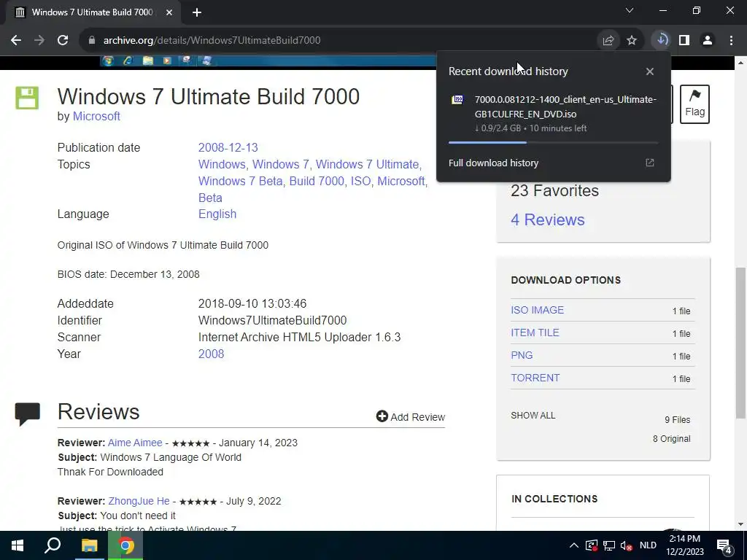Click the network tray icon

(609, 545)
